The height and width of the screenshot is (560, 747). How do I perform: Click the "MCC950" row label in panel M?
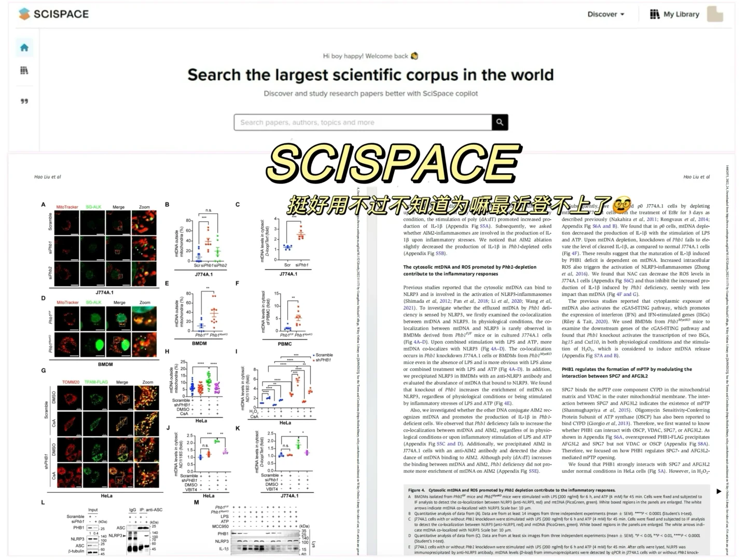pyautogui.click(x=220, y=526)
